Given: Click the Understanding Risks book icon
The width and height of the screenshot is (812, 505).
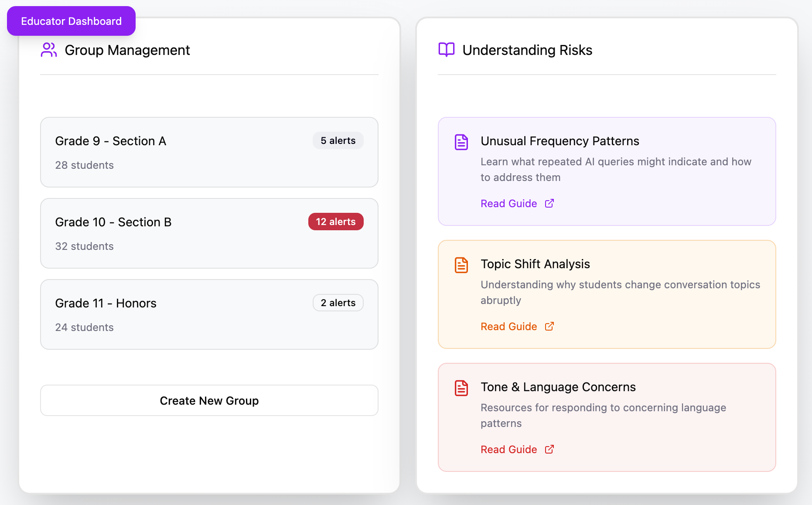Looking at the screenshot, I should click(x=446, y=50).
